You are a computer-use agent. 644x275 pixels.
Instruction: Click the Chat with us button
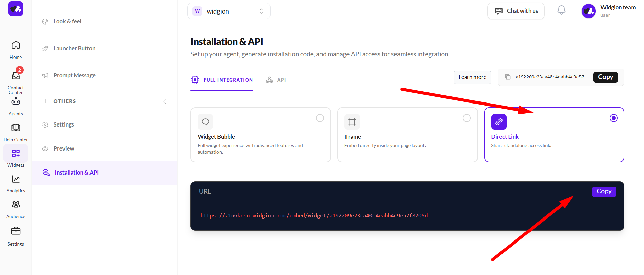516,11
